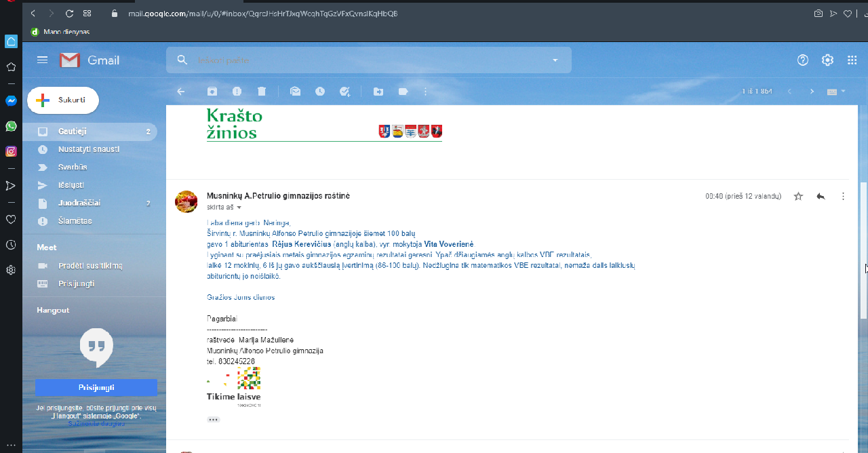
Task: Click the Sukurti compose button
Action: (63, 100)
